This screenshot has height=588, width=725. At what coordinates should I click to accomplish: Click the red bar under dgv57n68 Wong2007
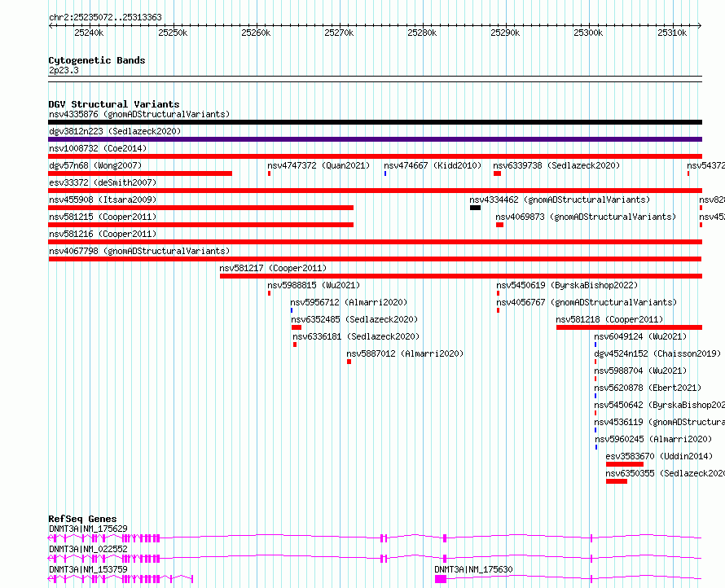140,173
